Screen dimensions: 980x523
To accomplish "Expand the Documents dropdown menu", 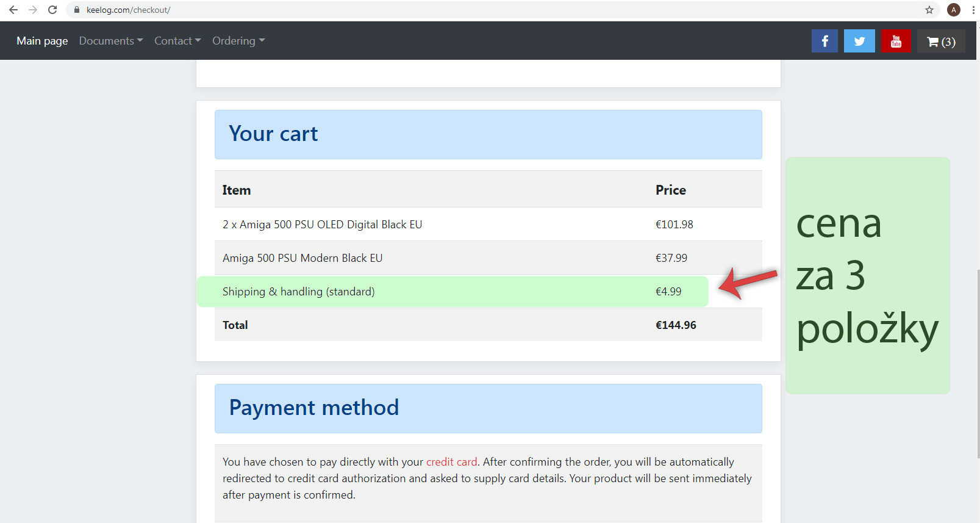I will pyautogui.click(x=110, y=41).
